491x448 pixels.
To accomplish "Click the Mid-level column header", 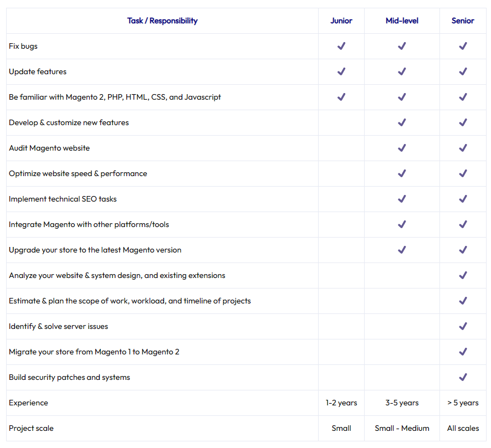I will [x=402, y=20].
